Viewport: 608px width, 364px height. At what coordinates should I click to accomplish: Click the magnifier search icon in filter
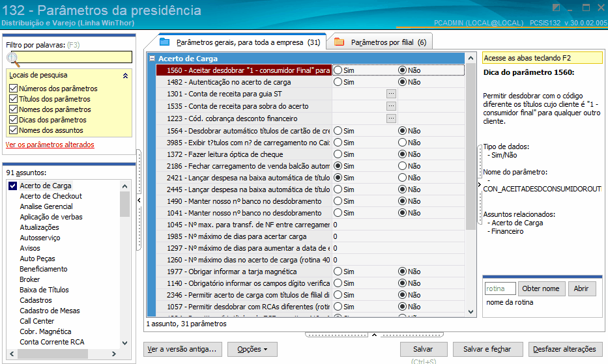point(13,59)
